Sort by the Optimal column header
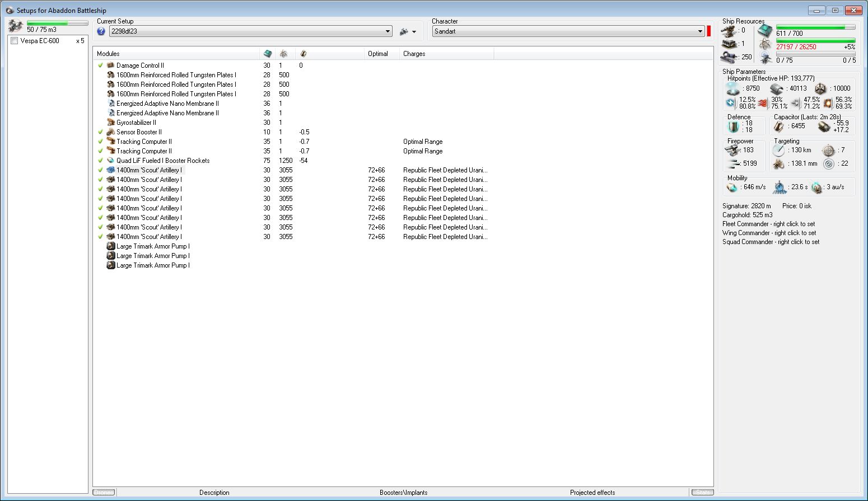 (382, 54)
